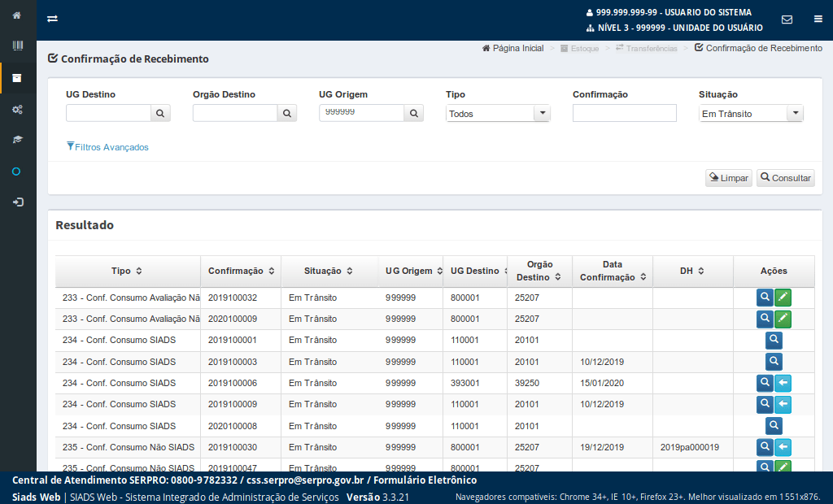Click the Transferências breadcrumb item
This screenshot has height=504, width=833.
647,48
